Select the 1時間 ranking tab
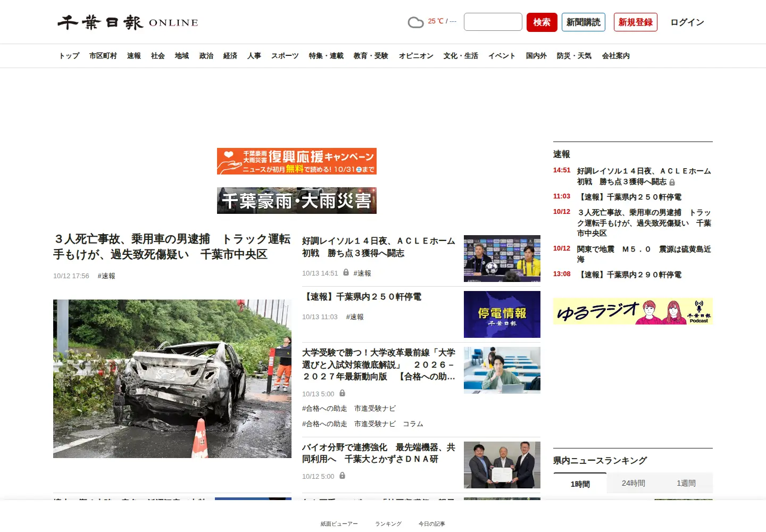The width and height of the screenshot is (766, 532). coord(580,484)
